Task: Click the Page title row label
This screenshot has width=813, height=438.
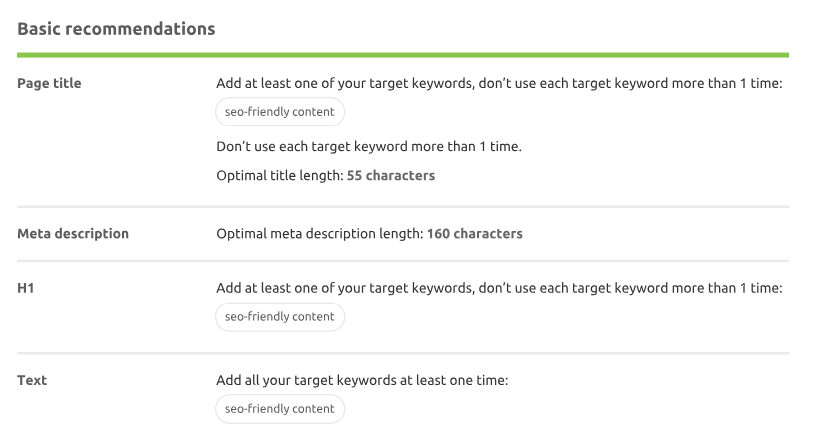Action: click(49, 84)
